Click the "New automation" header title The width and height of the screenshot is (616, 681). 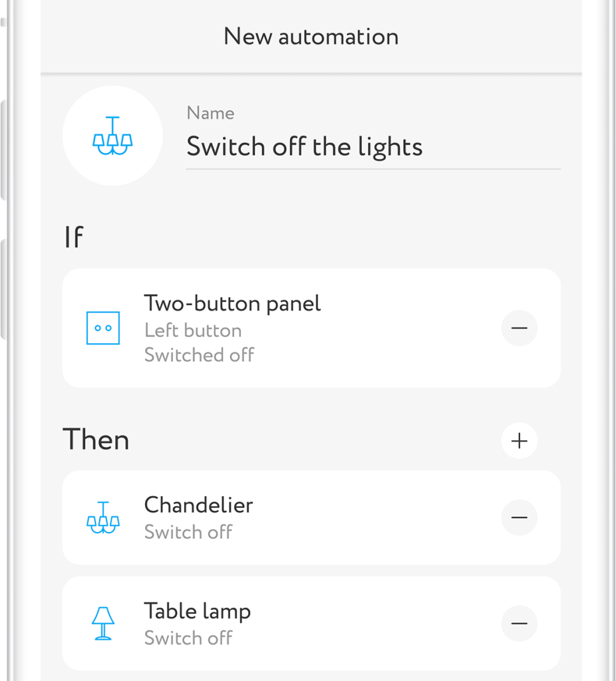point(311,37)
